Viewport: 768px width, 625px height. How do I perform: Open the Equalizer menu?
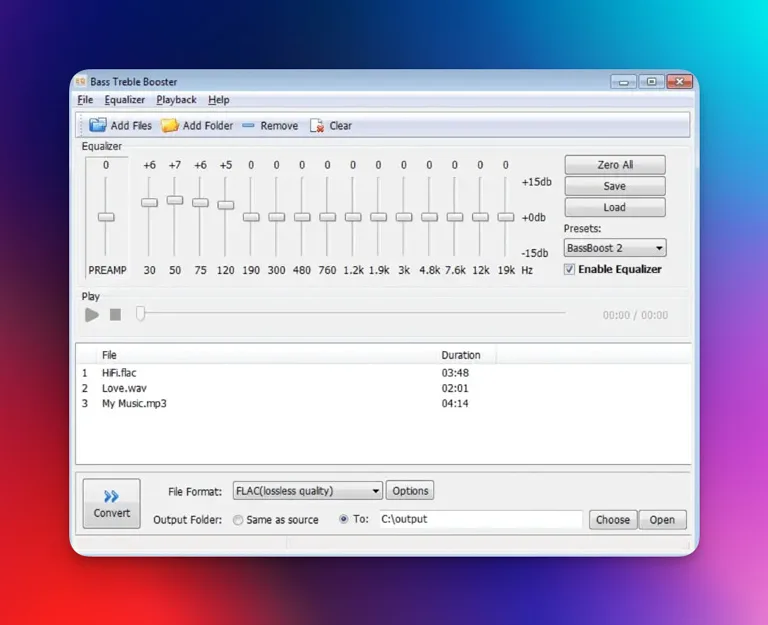[124, 100]
